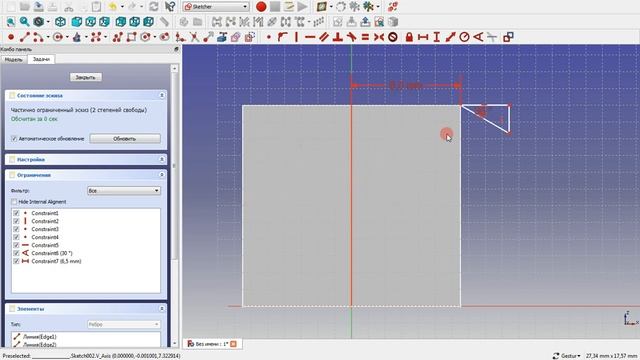Click the Обновить button

(124, 139)
